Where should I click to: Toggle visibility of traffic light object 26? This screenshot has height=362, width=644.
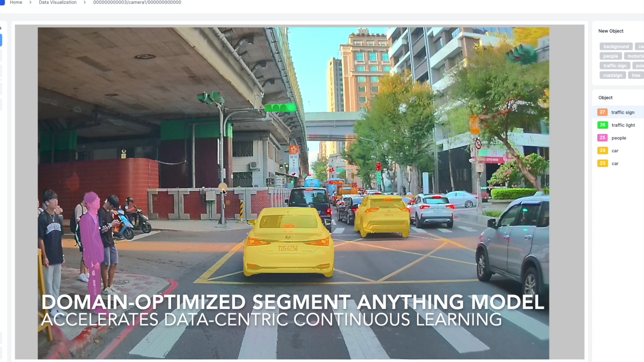(x=602, y=125)
